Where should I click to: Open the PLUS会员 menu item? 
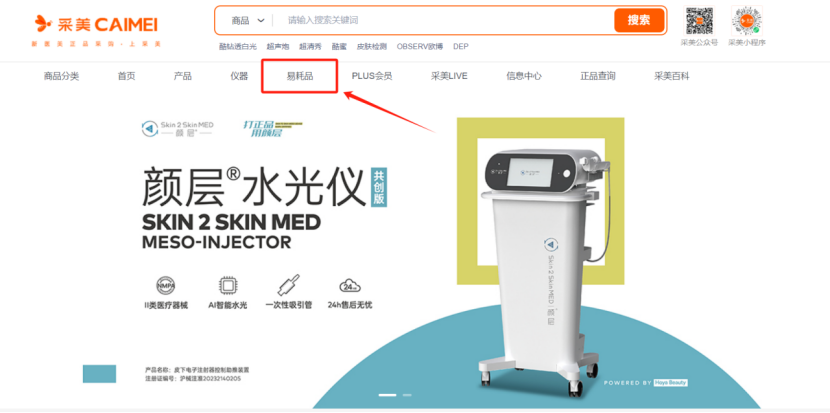click(372, 76)
